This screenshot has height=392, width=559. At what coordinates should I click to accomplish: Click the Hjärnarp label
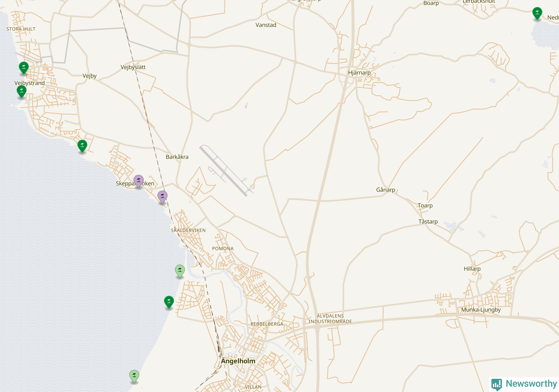(359, 73)
